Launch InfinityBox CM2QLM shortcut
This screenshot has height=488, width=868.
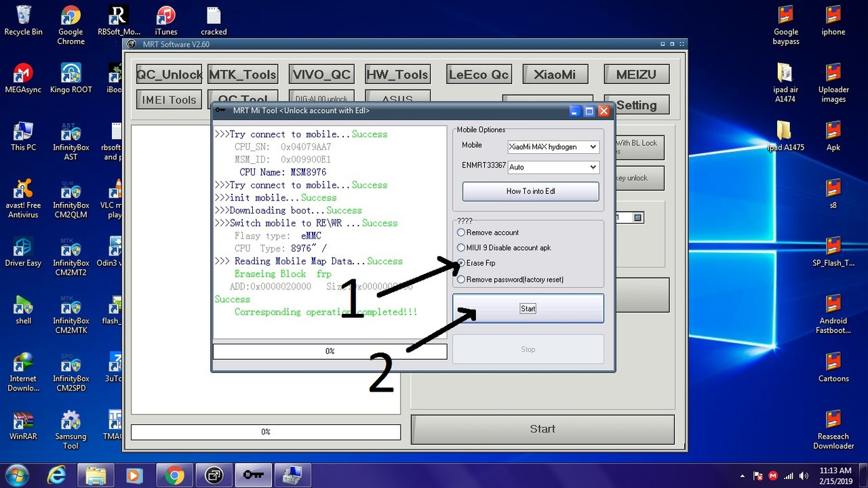(71, 199)
